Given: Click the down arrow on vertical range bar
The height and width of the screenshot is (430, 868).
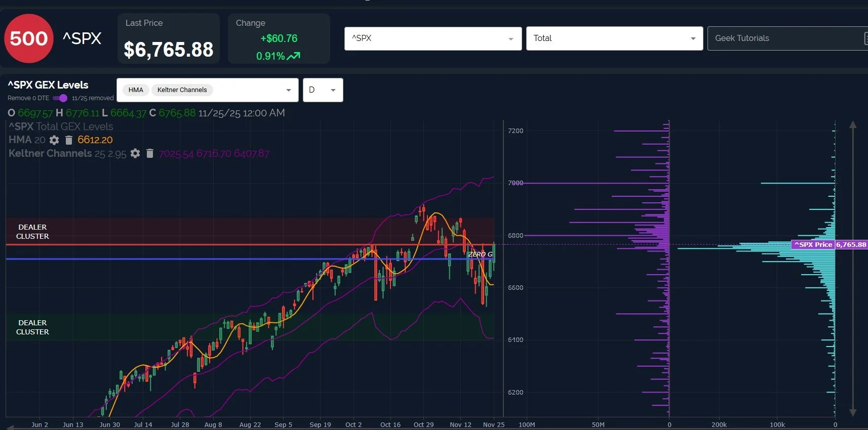Looking at the screenshot, I should click(853, 412).
